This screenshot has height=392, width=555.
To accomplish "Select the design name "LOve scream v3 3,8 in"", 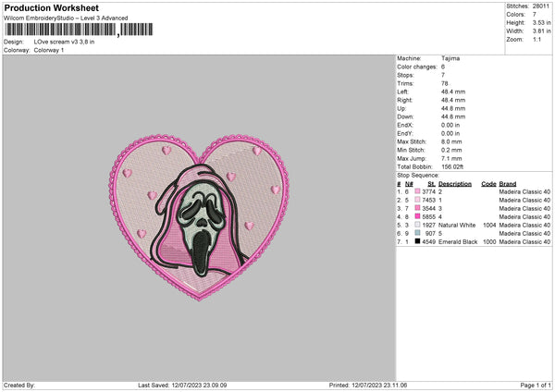I will point(64,42).
